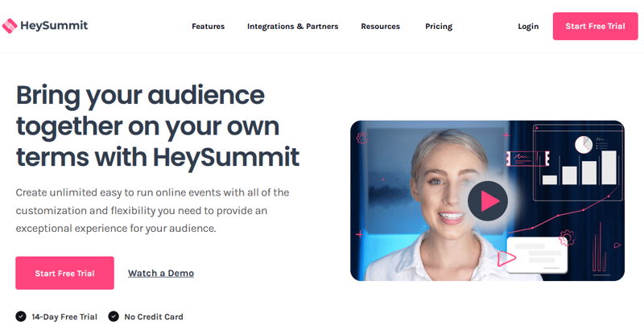Click the 14-Day Free Trial checkmark icon
Viewport: 644px width, 326px height.
21,316
